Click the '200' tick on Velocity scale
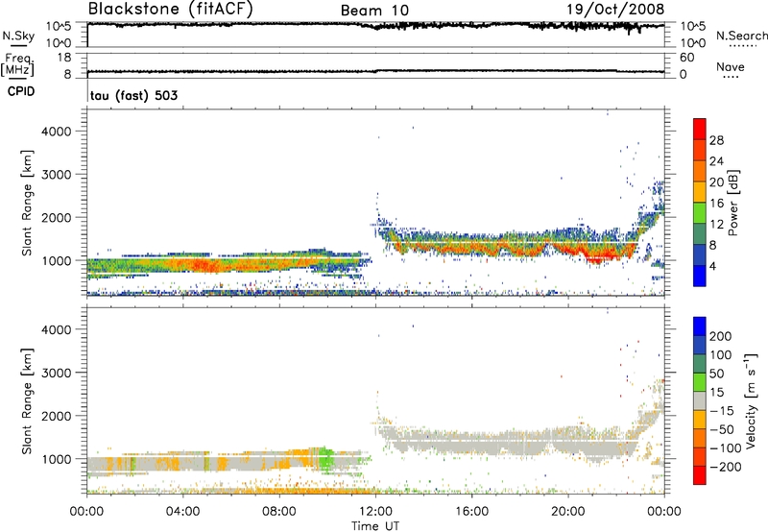Image resolution: width=768 pixels, height=532 pixels. [721, 336]
